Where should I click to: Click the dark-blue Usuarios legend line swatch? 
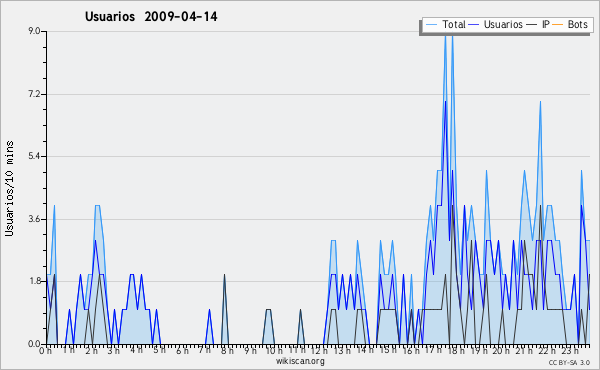474,24
